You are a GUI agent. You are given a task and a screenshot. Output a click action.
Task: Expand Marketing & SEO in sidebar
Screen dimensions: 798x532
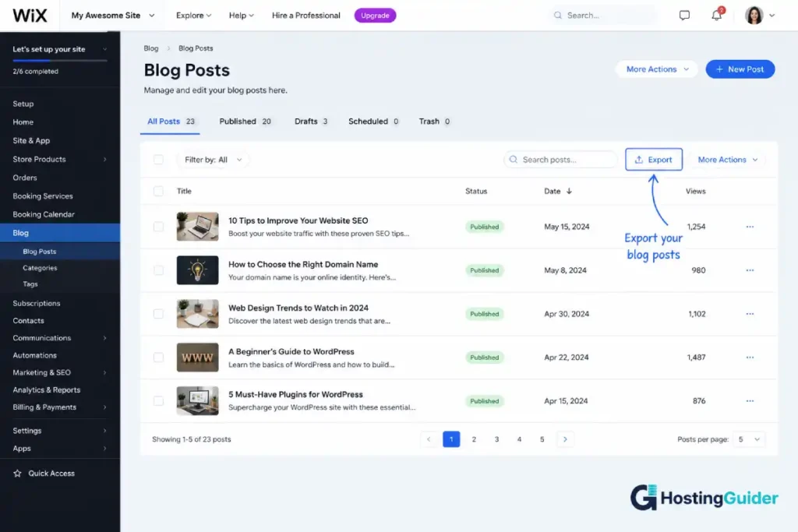(105, 372)
